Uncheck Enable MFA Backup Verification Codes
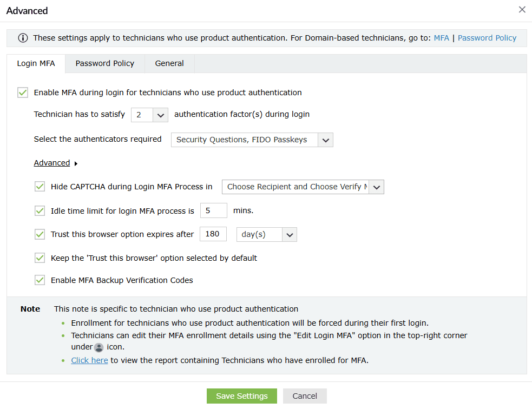Viewport: 532px width, 409px height. (40, 280)
